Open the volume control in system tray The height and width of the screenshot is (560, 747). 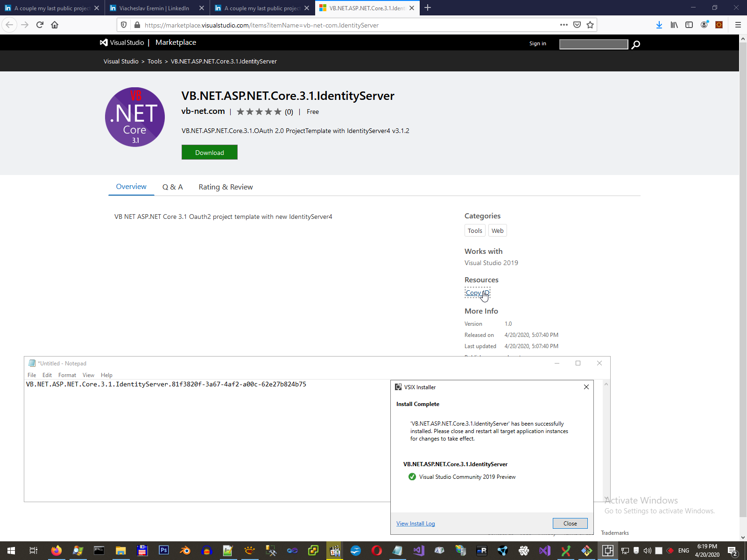[647, 551]
